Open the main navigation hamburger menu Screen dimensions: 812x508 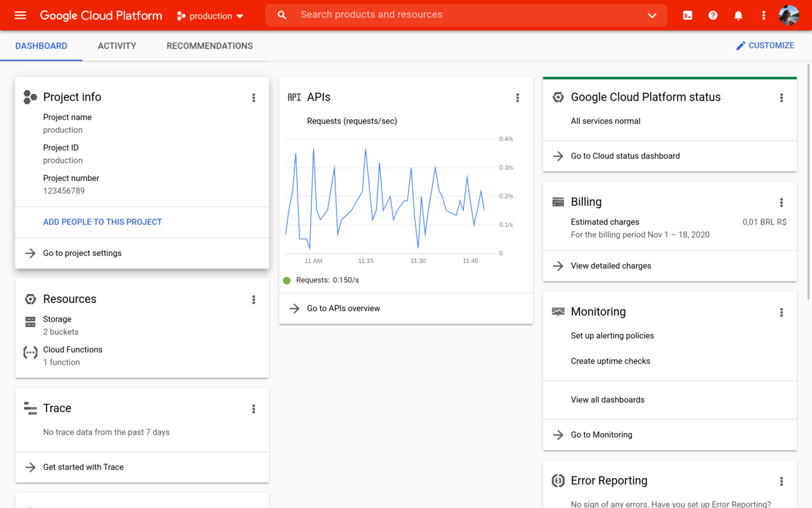point(18,15)
